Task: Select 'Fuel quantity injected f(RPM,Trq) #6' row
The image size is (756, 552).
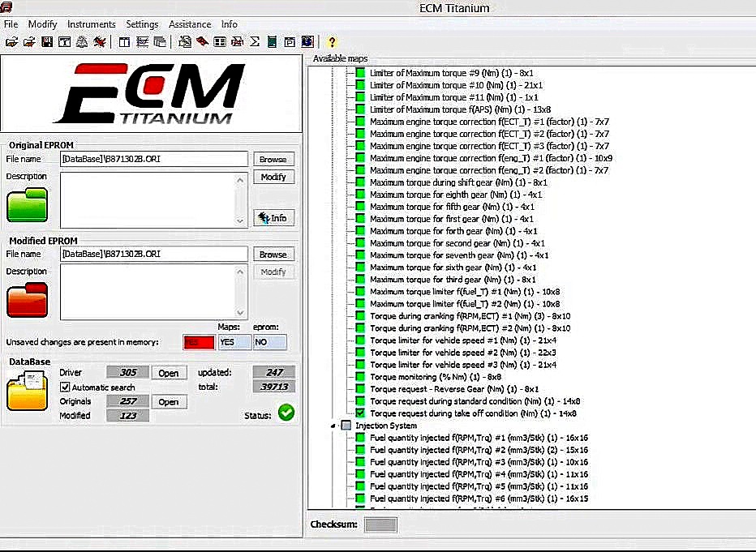Action: (479, 498)
